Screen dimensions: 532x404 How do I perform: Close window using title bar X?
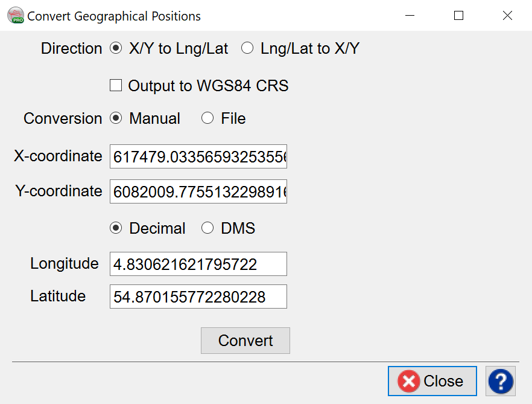pyautogui.click(x=507, y=16)
